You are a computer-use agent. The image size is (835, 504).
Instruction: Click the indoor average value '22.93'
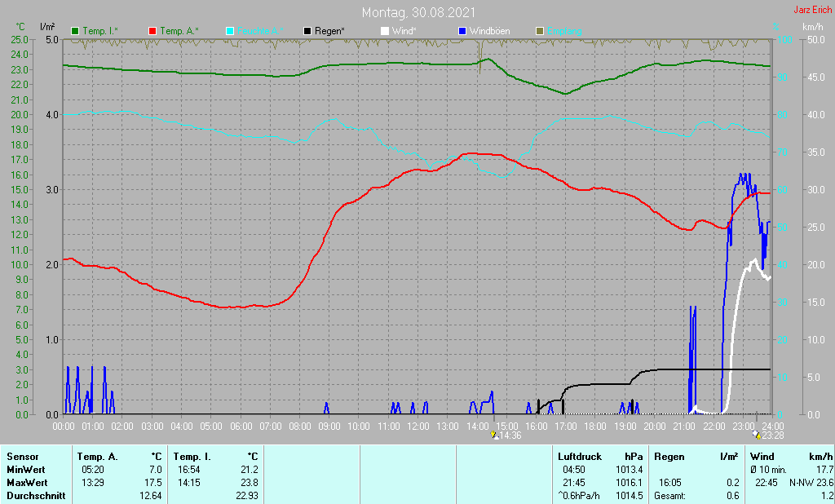[247, 496]
